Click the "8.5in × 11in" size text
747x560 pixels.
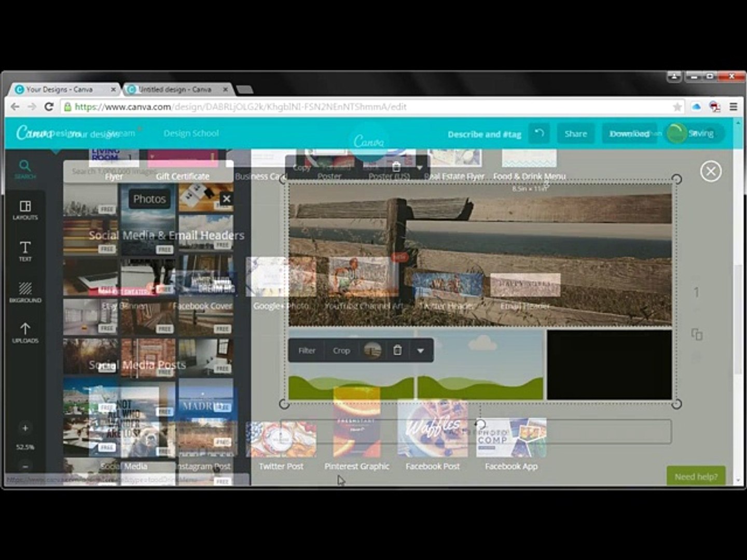coord(530,189)
